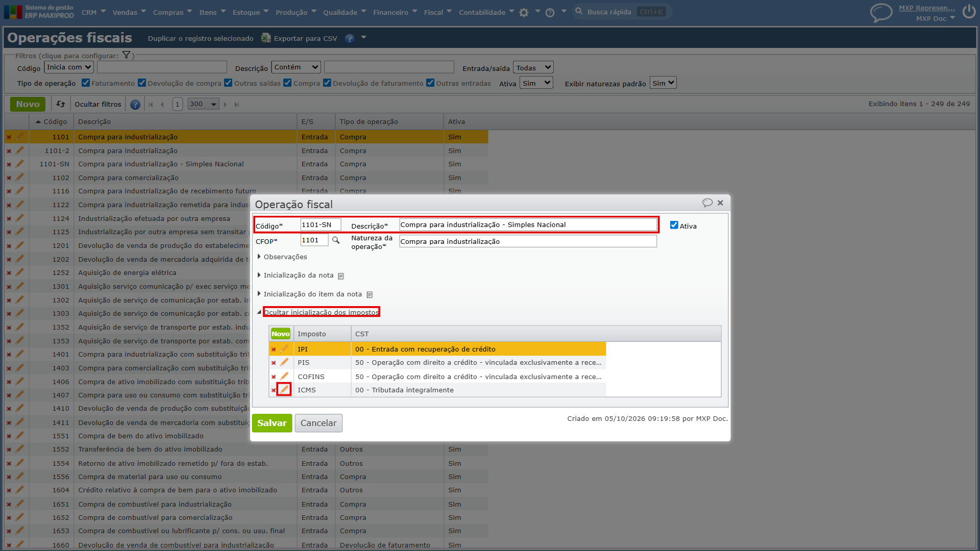The image size is (980, 551).
Task: Click the Busca rápida search box
Action: click(621, 12)
